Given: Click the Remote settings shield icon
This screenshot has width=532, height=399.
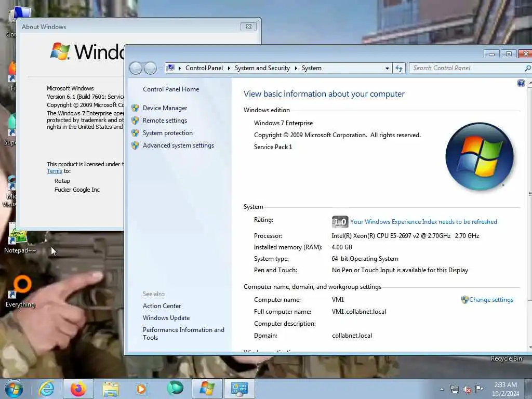Looking at the screenshot, I should pyautogui.click(x=135, y=121).
